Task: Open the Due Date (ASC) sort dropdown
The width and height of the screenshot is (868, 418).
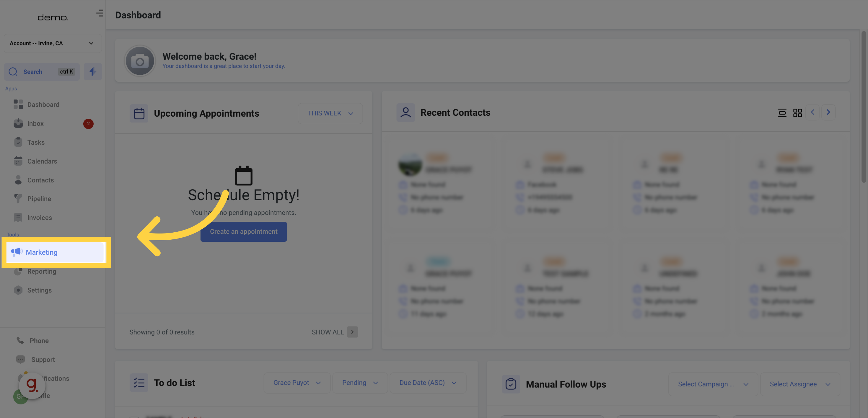Action: coord(428,383)
